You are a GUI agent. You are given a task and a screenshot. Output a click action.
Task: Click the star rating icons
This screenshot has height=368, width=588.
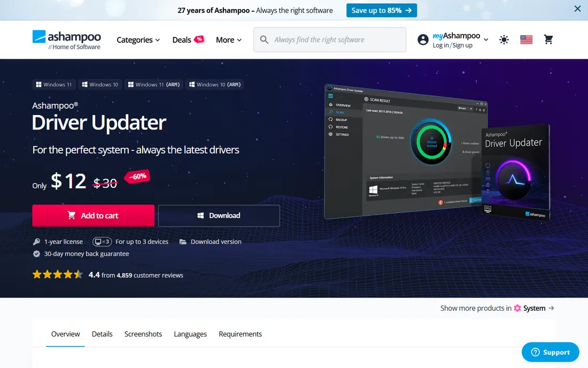pyautogui.click(x=58, y=274)
